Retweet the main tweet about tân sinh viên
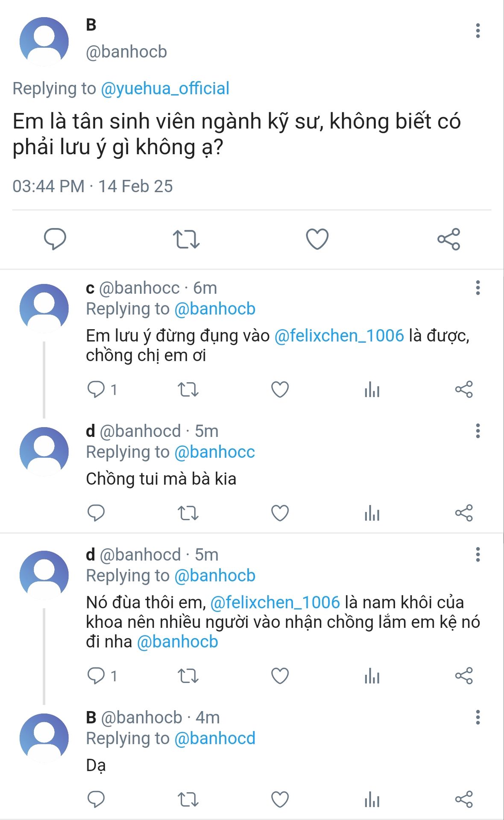The width and height of the screenshot is (504, 820). pyautogui.click(x=186, y=239)
